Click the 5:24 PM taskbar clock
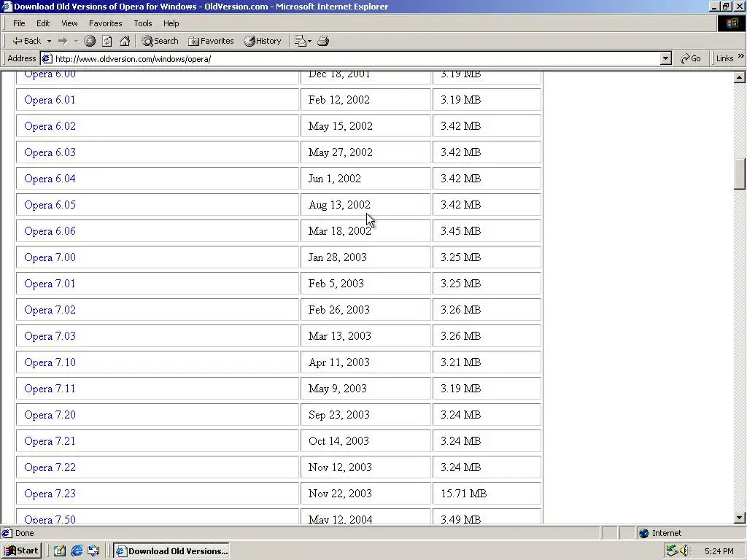The height and width of the screenshot is (560, 747). [x=719, y=551]
